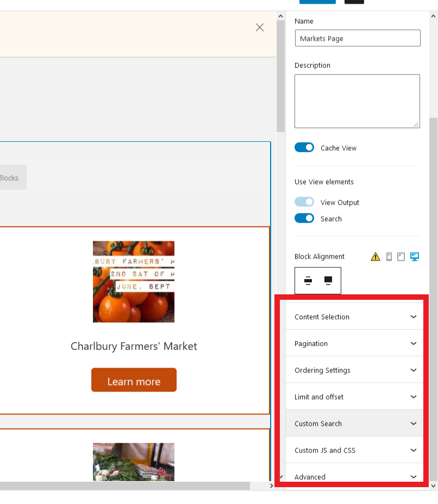Click the Charlbury Farmers' Market title text
This screenshot has width=438, height=504.
pyautogui.click(x=134, y=346)
